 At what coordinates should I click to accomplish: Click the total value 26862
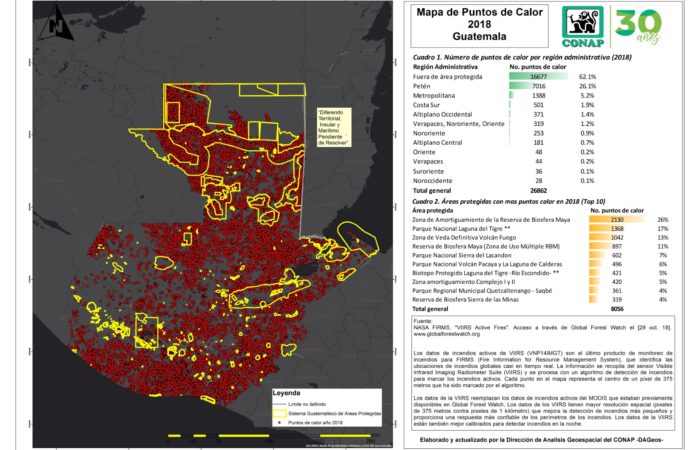[x=538, y=190]
